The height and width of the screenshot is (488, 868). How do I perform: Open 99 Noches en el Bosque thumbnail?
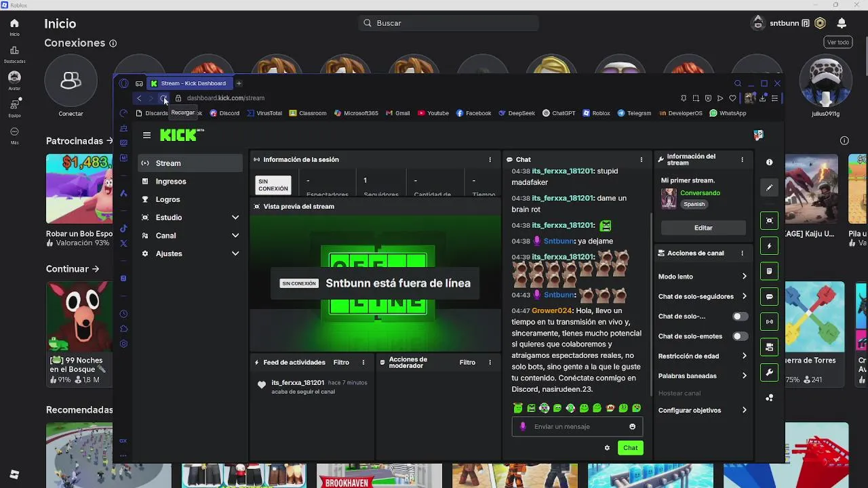click(79, 316)
